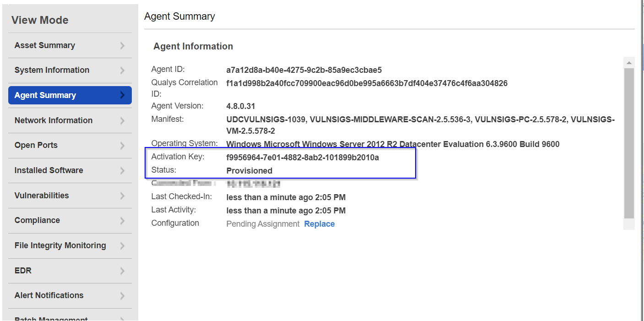Click the scroll up arrow in Agent Information
Viewport: 644px width, 321px height.
tap(629, 63)
